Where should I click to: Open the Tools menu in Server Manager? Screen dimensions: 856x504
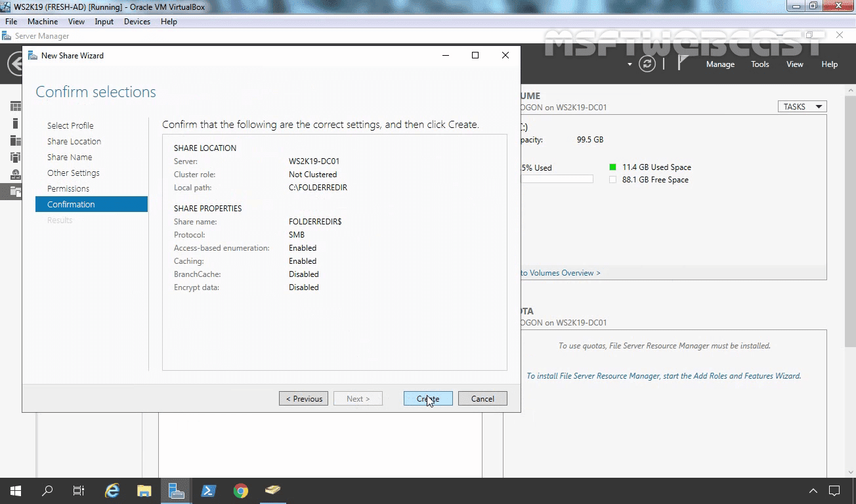(760, 64)
